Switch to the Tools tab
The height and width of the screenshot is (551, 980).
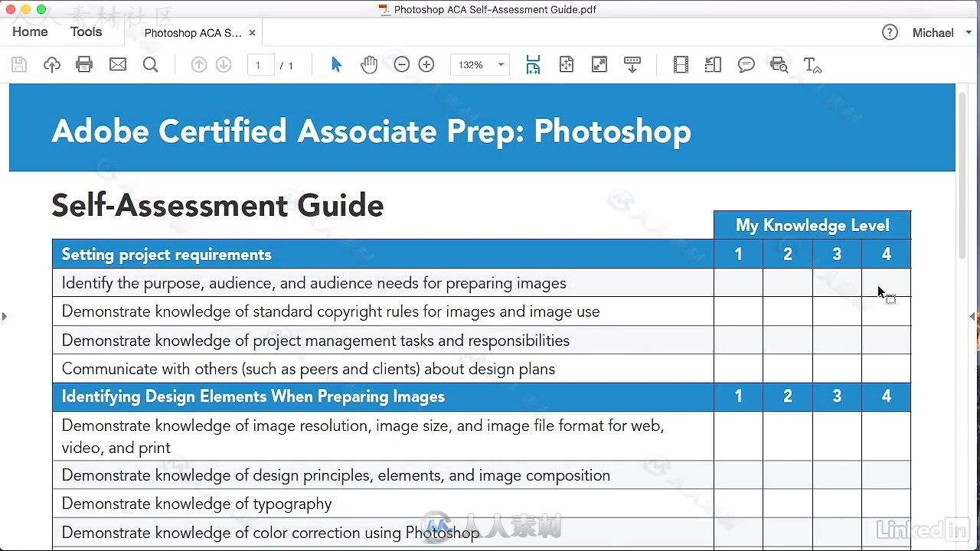(86, 32)
